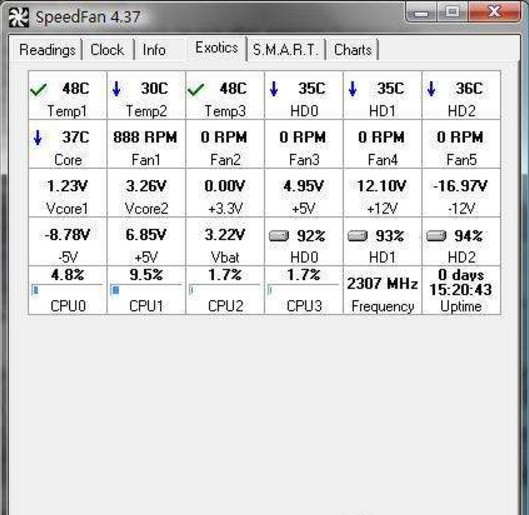The image size is (529, 515).
Task: Click the hard drive icon beside 93%
Action: 358,236
